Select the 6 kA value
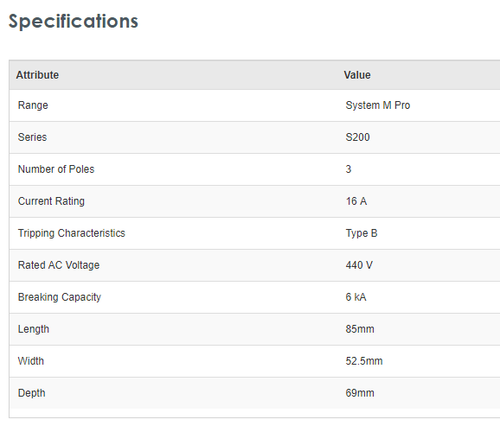500x426 pixels. [x=356, y=297]
